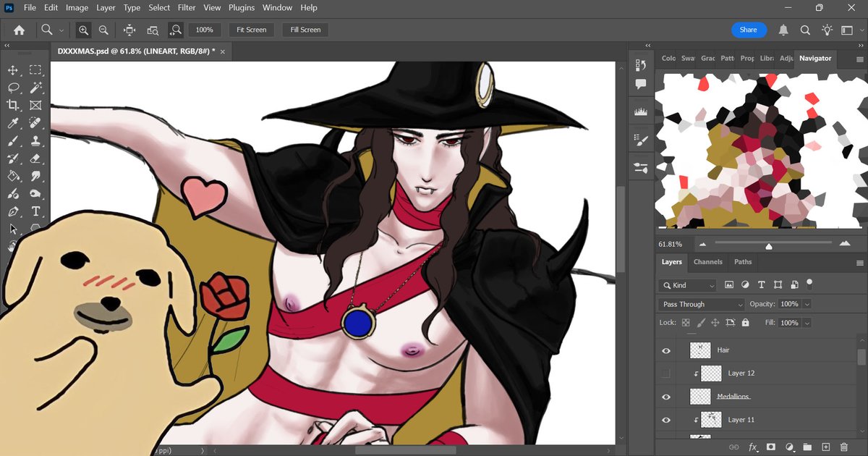Screen dimensions: 868x456
Task: Click the Zoom Out magnifier button
Action: pos(103,30)
